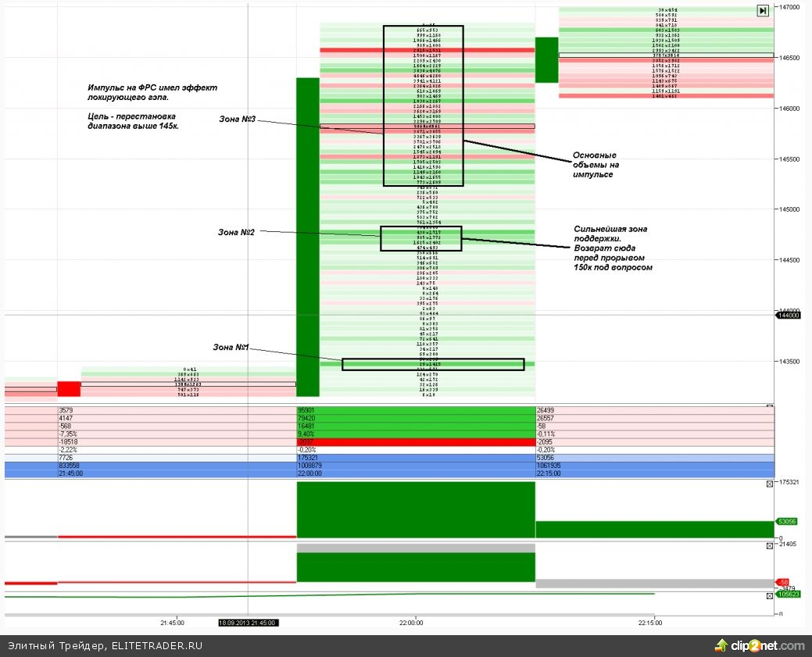812x657 pixels.
Task: Close the statistics table panel
Action: point(769,406)
